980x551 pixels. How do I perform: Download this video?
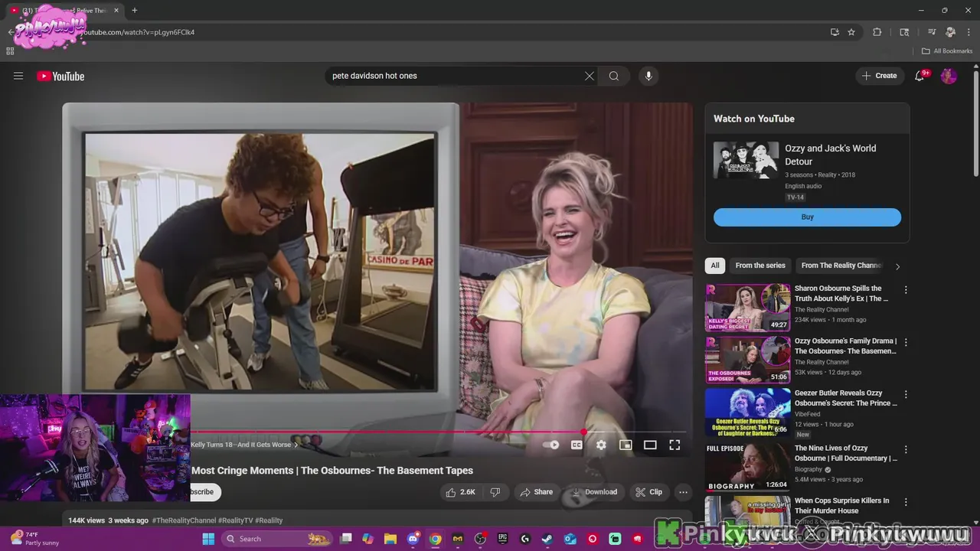[595, 492]
